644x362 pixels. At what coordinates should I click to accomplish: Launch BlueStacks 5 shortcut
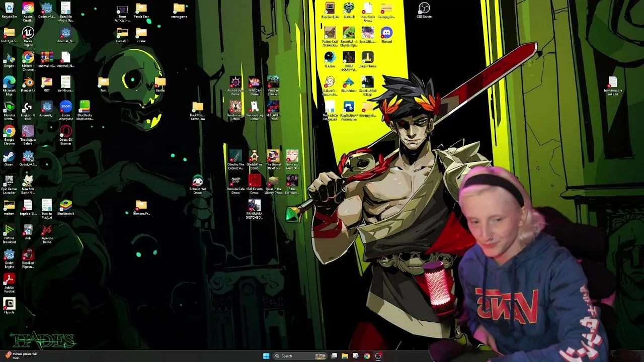pyautogui.click(x=66, y=207)
